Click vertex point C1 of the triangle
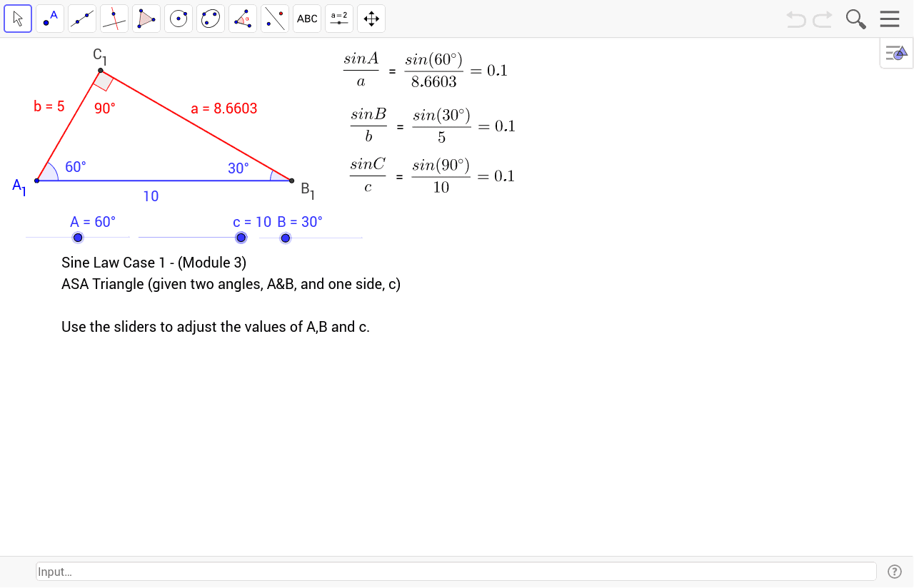The image size is (914, 588). coord(101,70)
